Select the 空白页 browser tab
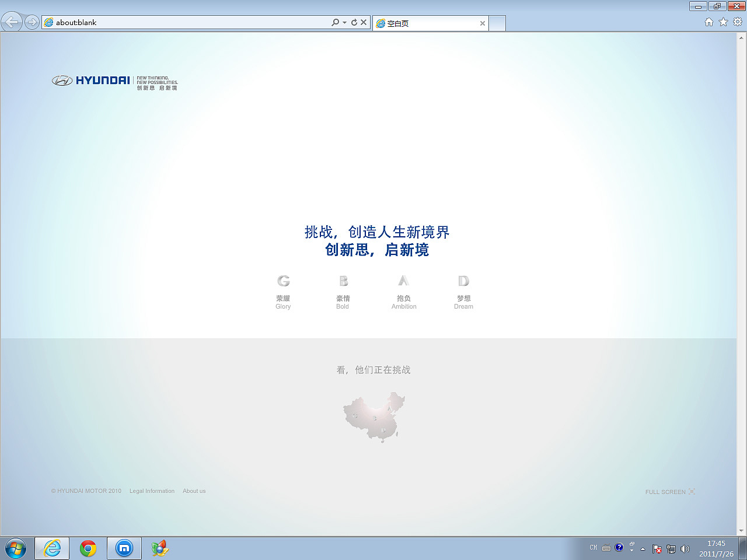The image size is (747, 560). pyautogui.click(x=430, y=23)
